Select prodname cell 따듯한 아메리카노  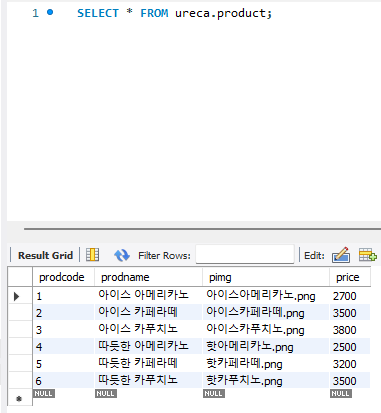coord(149,347)
